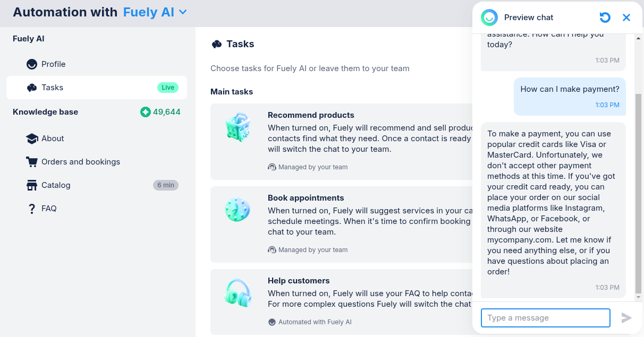Open the About knowledge base section

click(53, 139)
